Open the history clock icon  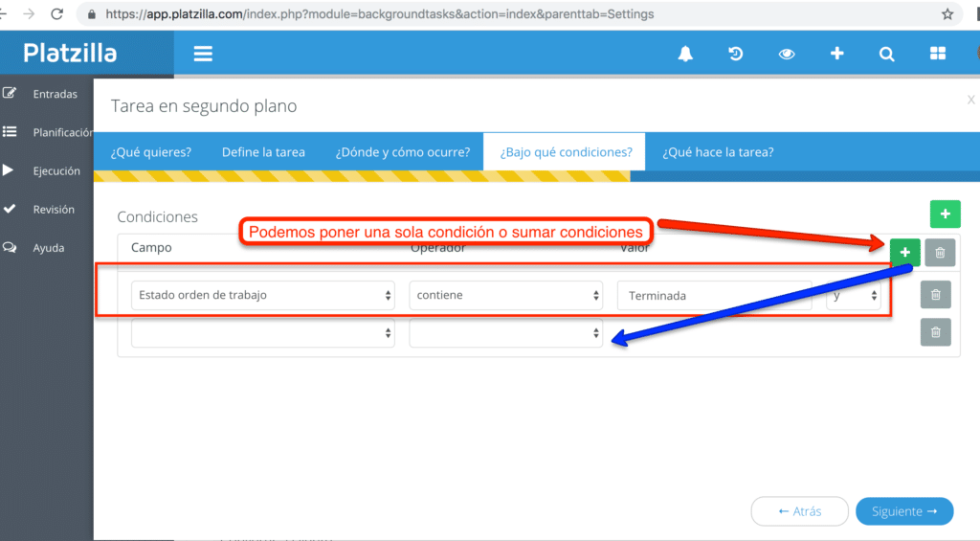pos(736,54)
